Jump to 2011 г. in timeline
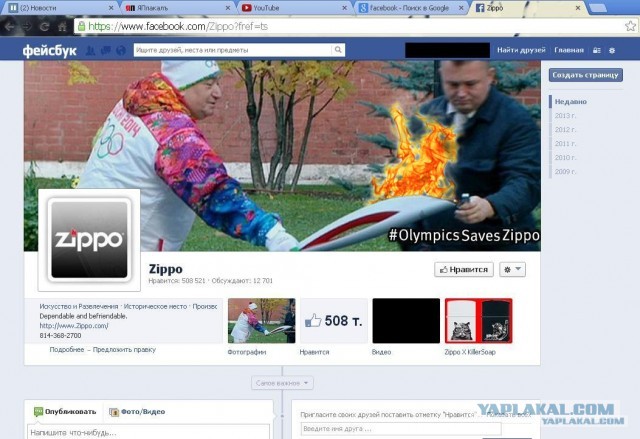 pos(565,144)
